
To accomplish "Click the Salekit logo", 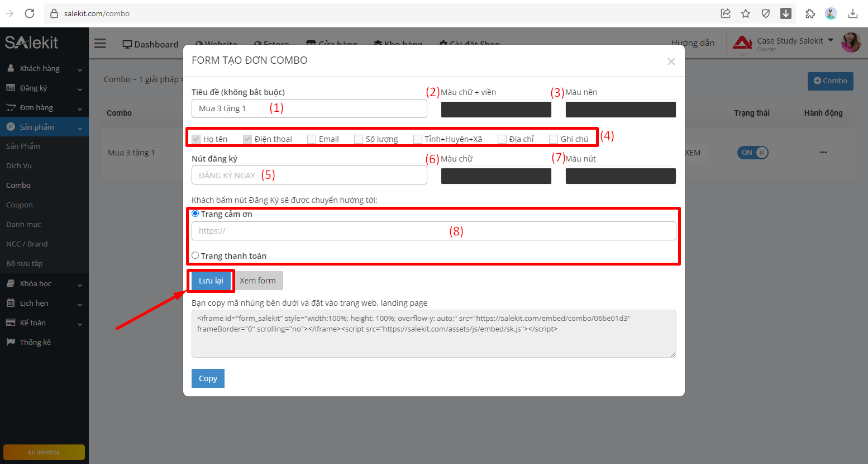I will [x=32, y=42].
